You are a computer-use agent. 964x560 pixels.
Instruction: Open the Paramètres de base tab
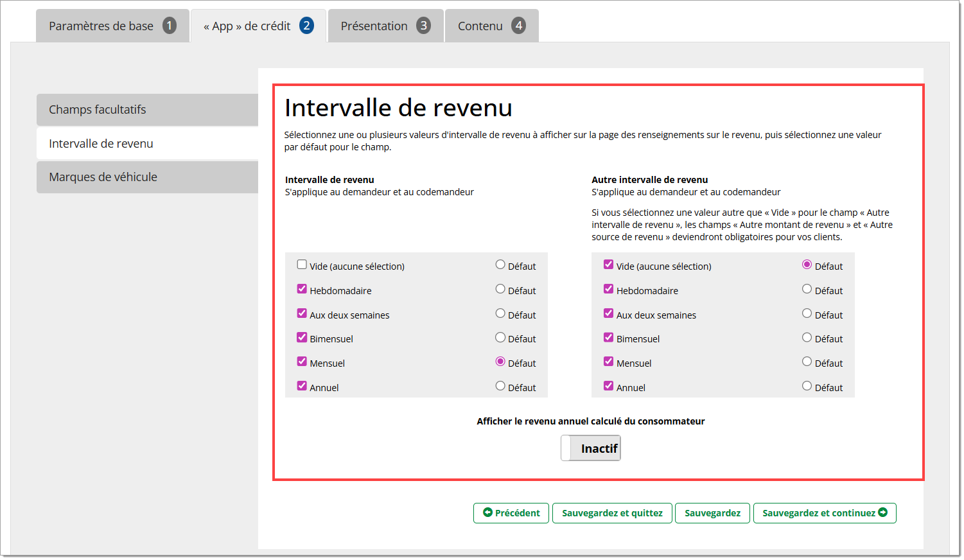point(101,26)
